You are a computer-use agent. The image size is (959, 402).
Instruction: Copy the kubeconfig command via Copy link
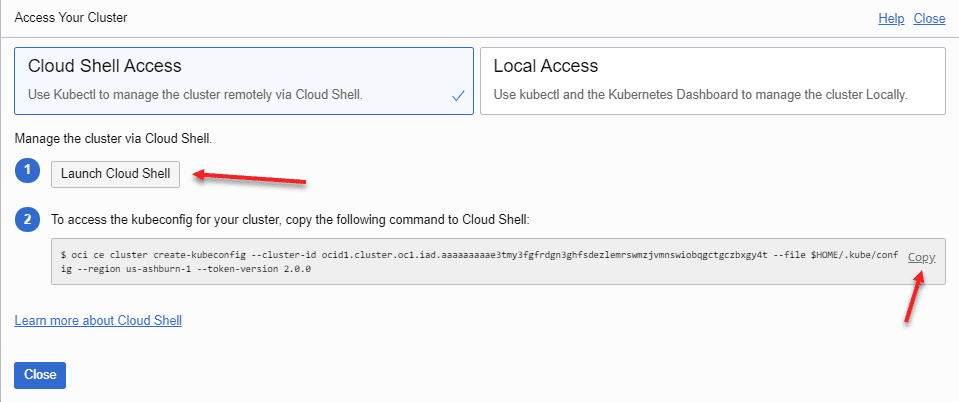pyautogui.click(x=922, y=258)
